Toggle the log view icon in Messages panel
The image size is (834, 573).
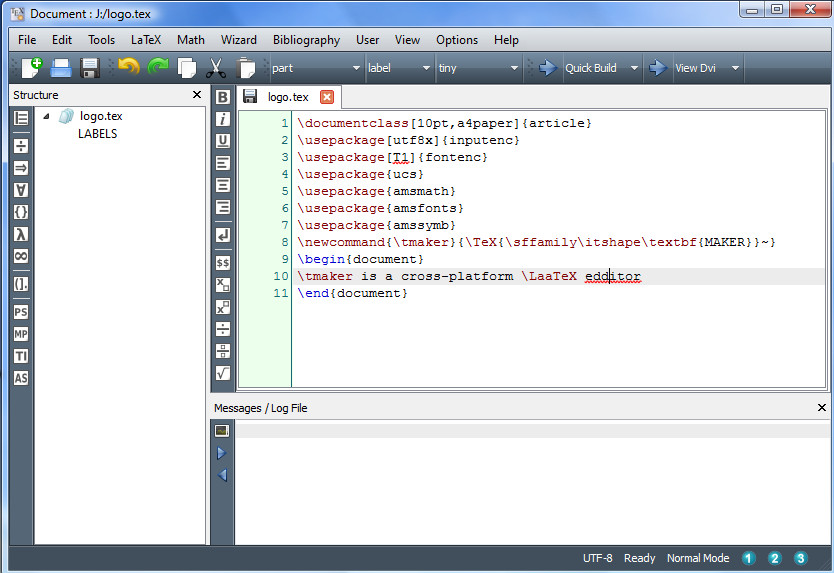[222, 430]
